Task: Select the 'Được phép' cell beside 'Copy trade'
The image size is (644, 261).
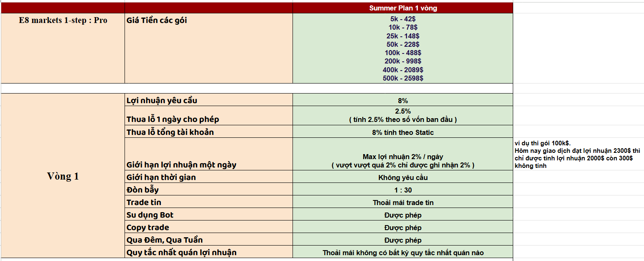Action: [403, 227]
